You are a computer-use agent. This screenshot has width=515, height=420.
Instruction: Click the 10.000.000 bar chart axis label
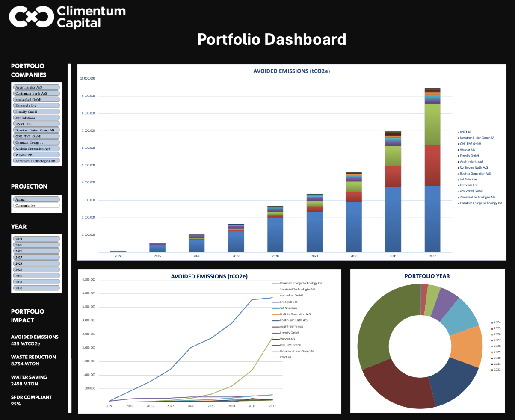87,79
